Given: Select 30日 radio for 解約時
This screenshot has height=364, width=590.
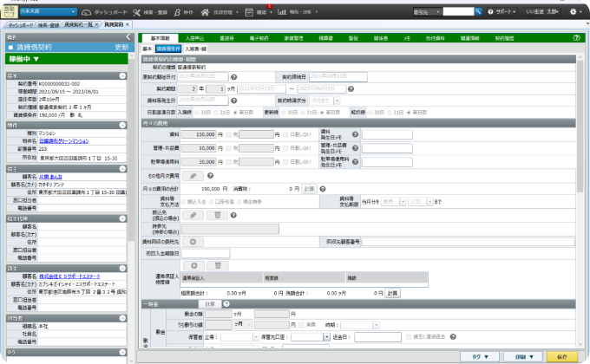Looking at the screenshot, I should click(370, 113).
